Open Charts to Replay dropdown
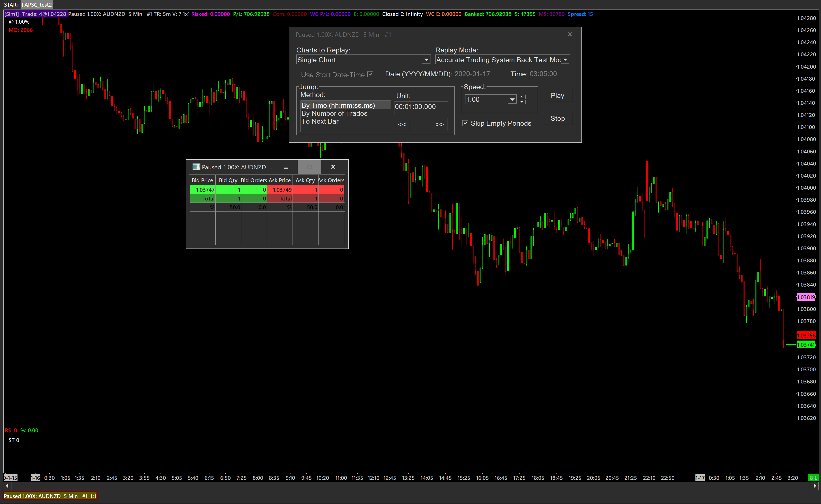821x504 pixels. coord(426,60)
